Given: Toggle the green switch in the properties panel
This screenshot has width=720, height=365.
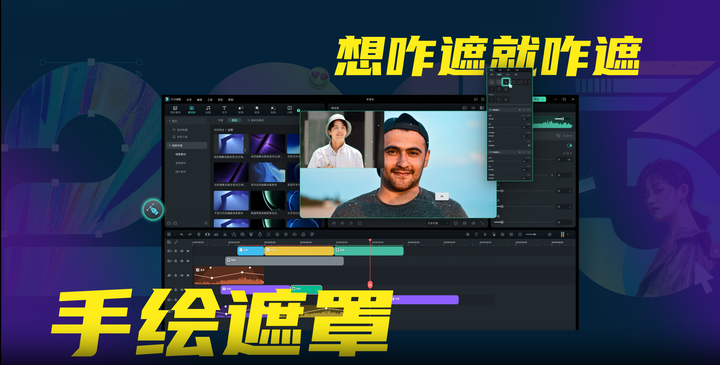Looking at the screenshot, I should (569, 145).
